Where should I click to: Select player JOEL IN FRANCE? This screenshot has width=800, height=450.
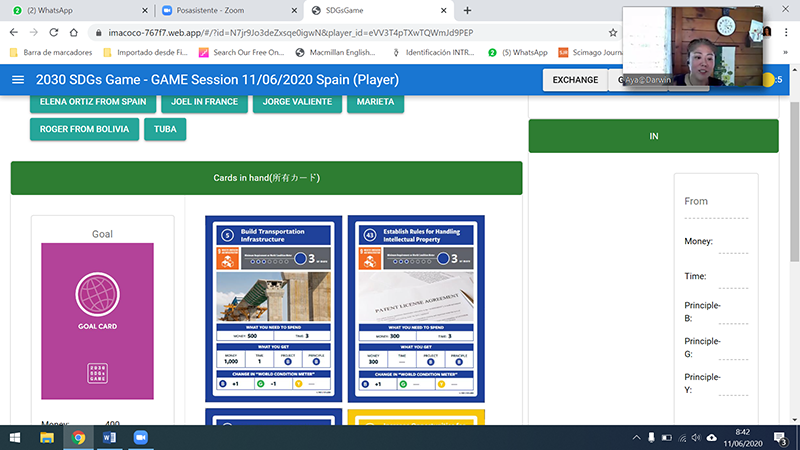[x=204, y=102]
